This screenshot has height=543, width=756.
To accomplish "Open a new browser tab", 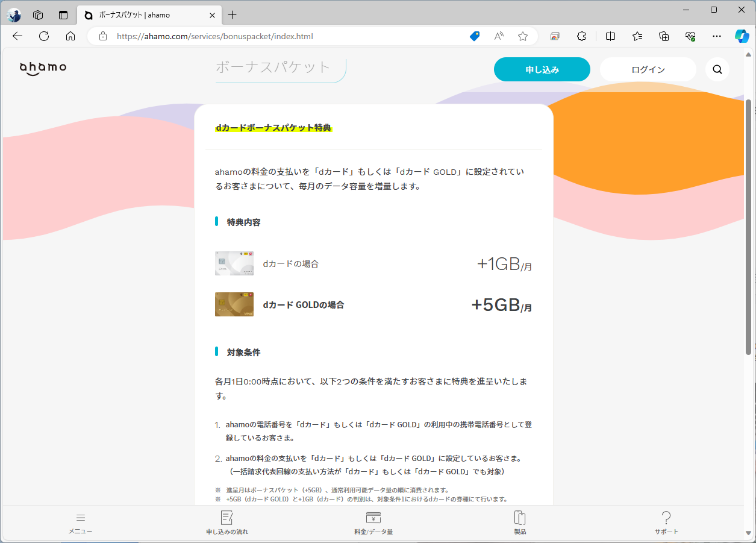I will coord(233,15).
